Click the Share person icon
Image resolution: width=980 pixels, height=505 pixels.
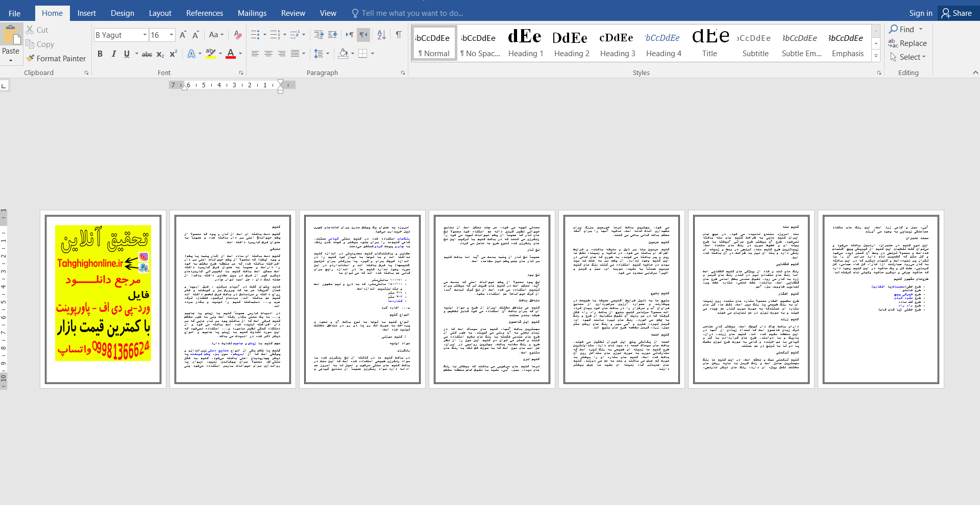(946, 13)
